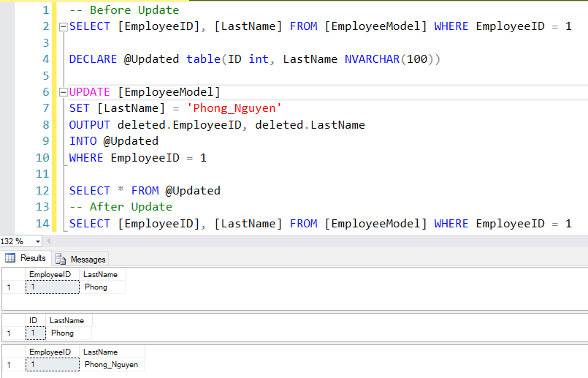The image size is (588, 378).
Task: Click INTO keyword on line 9
Action: [x=83, y=141]
